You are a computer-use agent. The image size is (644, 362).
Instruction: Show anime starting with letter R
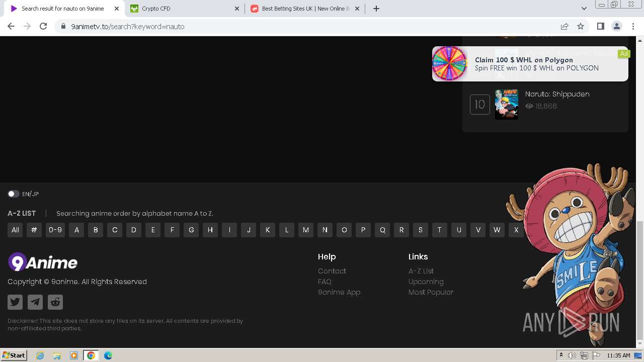[x=401, y=230]
